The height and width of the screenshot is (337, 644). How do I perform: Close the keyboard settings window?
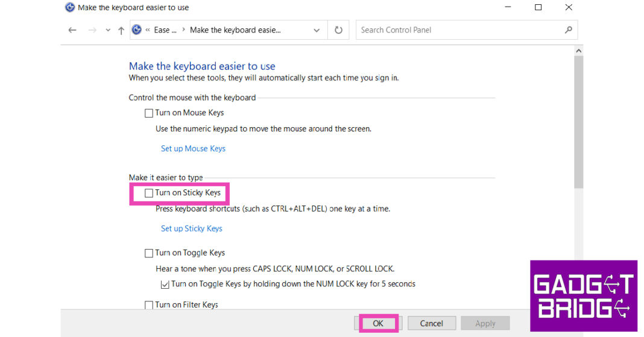[569, 7]
